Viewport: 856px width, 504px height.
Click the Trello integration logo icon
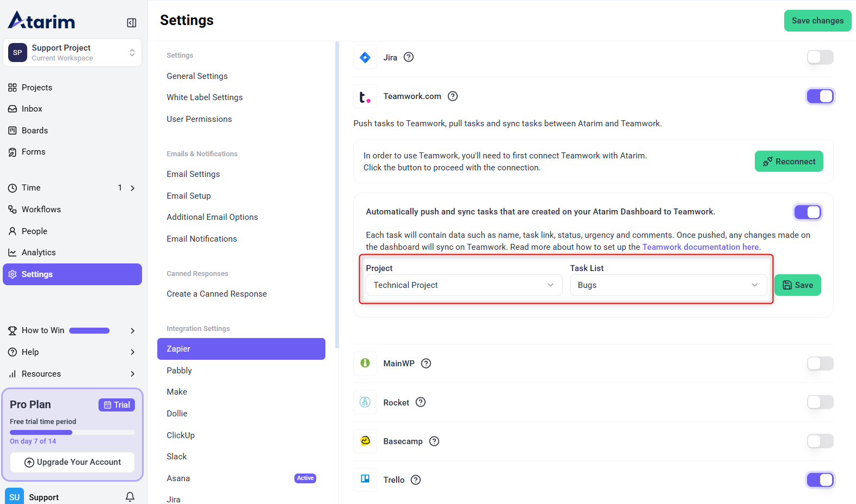365,480
